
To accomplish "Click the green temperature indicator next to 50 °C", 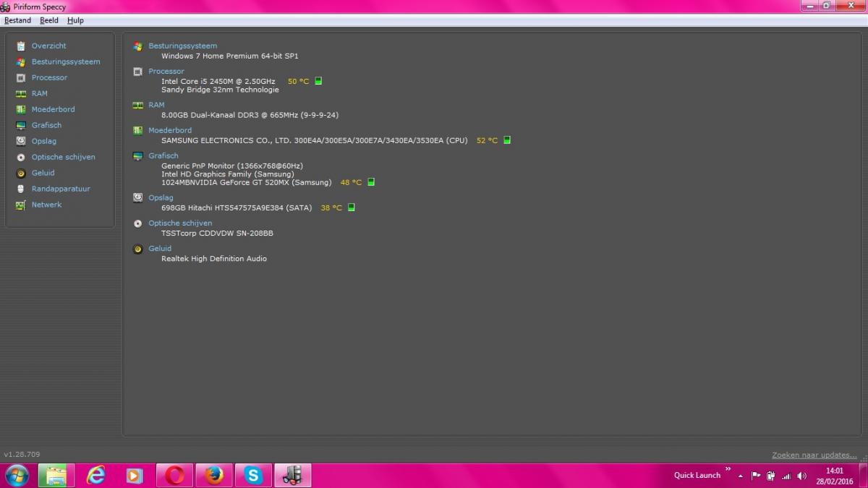I will point(318,81).
